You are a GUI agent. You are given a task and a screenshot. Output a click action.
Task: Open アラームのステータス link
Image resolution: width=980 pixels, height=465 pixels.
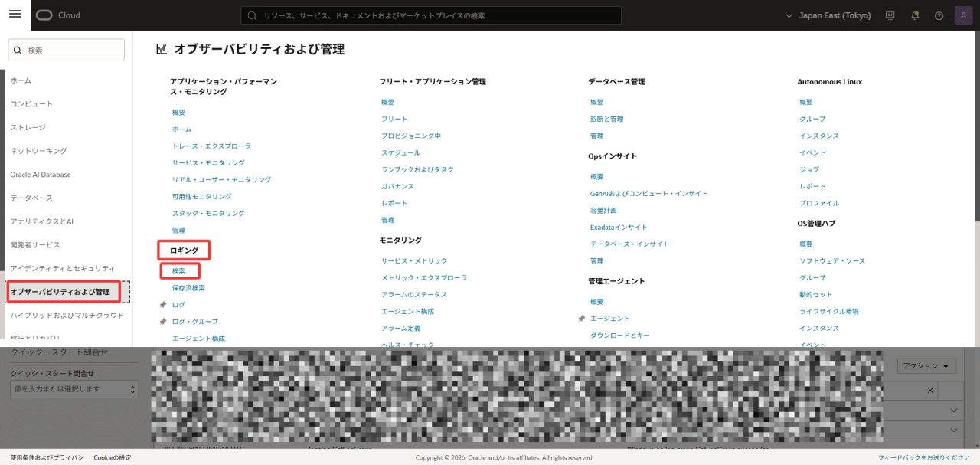[414, 295]
